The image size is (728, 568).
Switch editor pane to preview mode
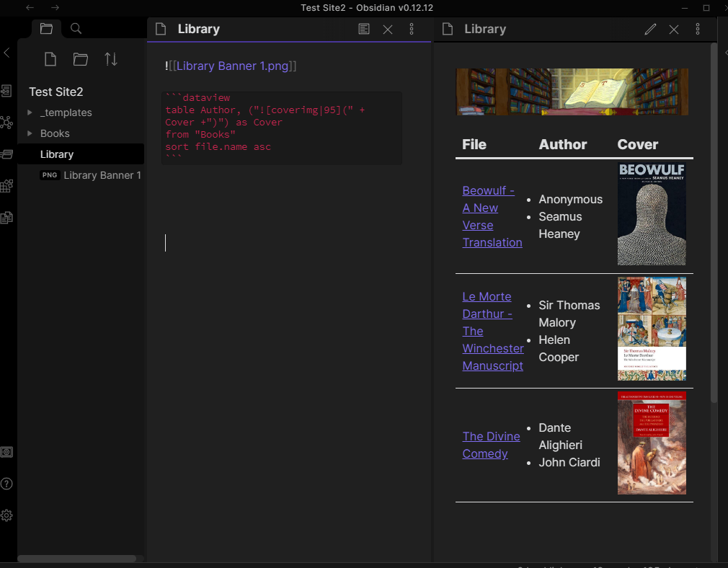click(x=364, y=30)
